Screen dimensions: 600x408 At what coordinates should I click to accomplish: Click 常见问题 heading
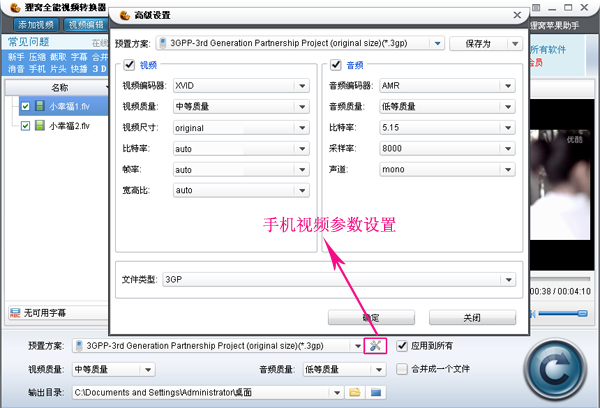tap(29, 42)
